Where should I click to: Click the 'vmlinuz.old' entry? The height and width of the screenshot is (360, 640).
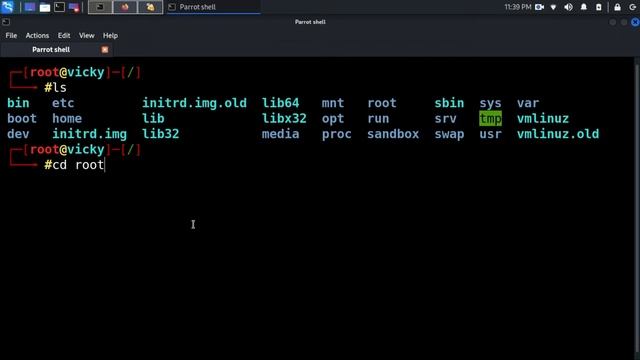(x=558, y=134)
